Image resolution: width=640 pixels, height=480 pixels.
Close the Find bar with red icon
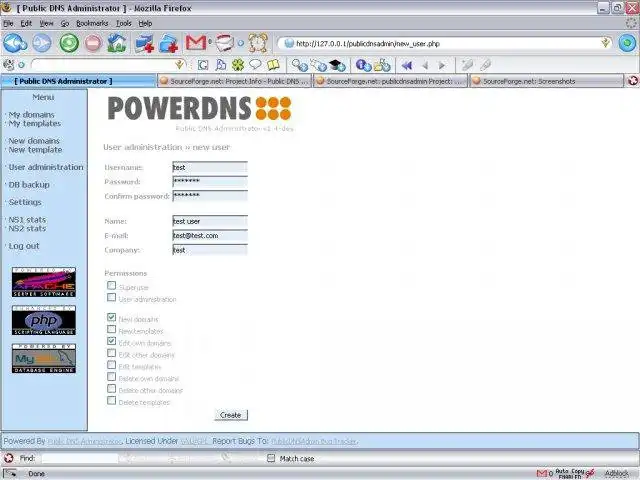pyautogui.click(x=9, y=458)
